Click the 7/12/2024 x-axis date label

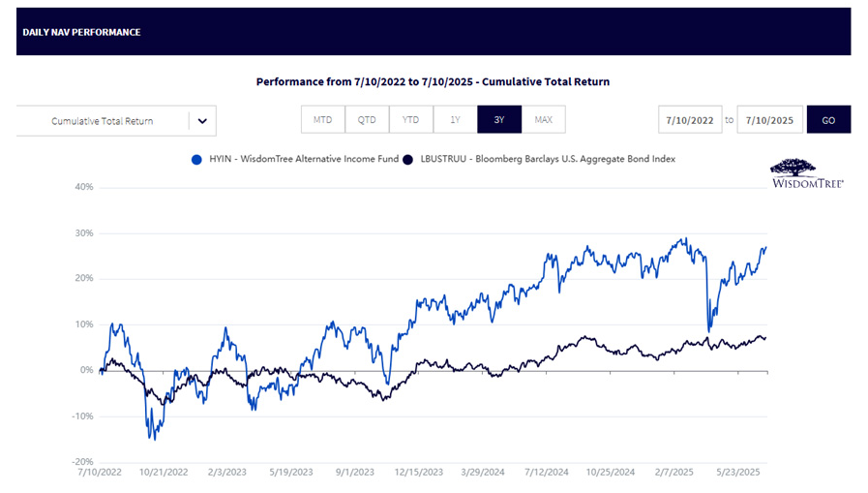[x=547, y=473]
